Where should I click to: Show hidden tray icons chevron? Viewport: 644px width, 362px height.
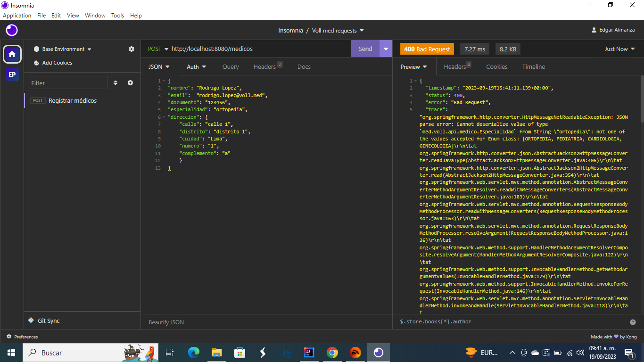(x=512, y=353)
